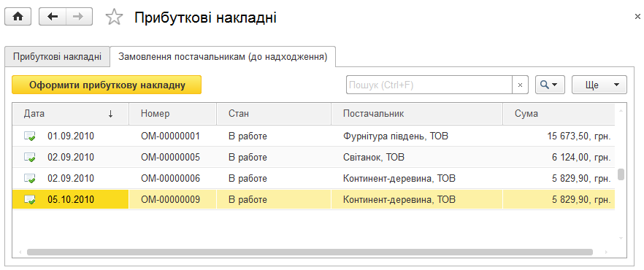Select date 05.10.2010

71,200
